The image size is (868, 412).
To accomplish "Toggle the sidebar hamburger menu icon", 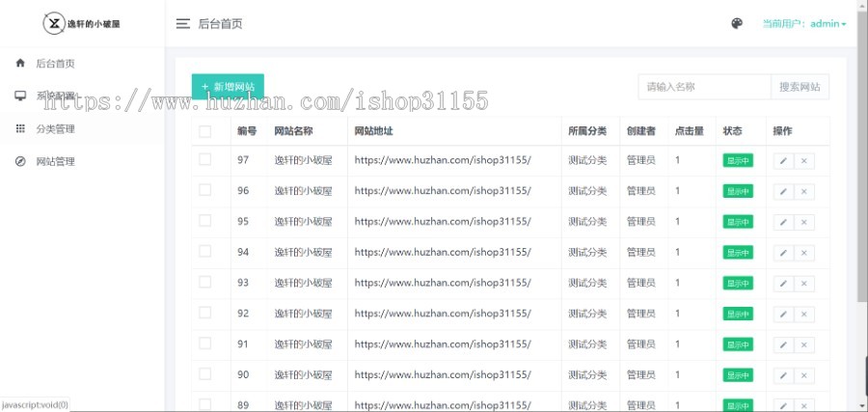I will pos(182,24).
